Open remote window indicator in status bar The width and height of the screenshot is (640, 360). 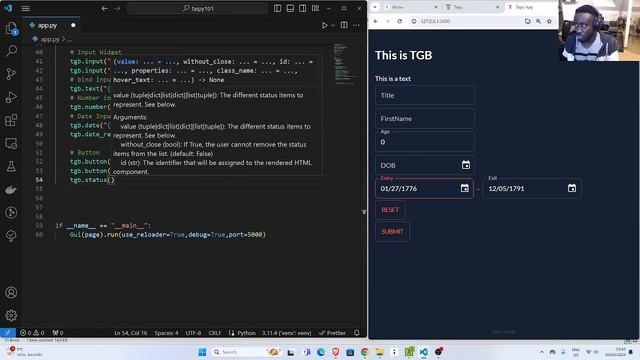[8, 333]
